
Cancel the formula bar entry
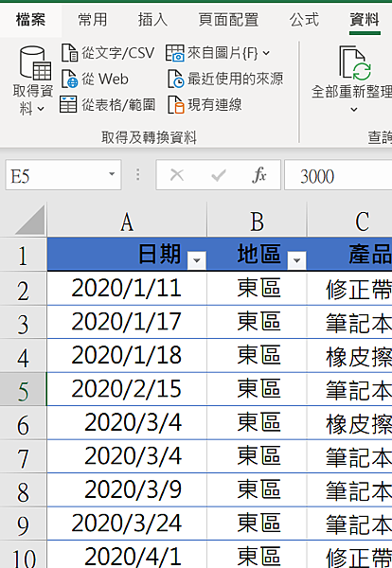[177, 175]
